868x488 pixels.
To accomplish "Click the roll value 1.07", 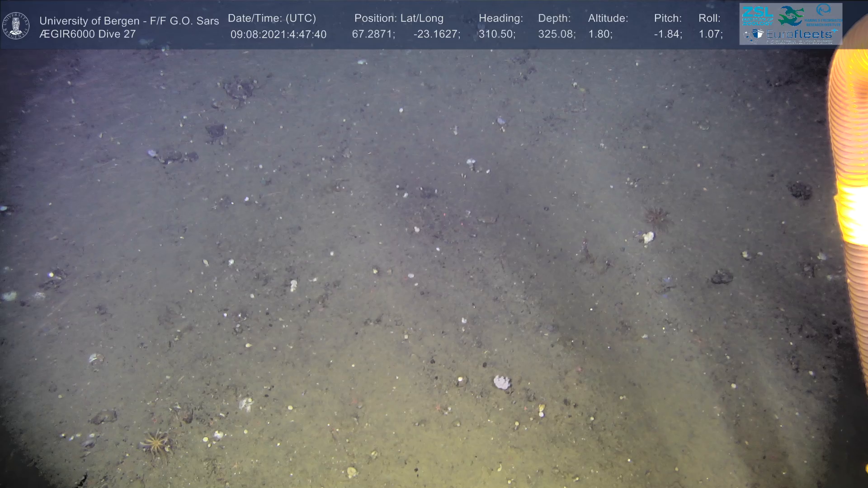I will tap(710, 34).
